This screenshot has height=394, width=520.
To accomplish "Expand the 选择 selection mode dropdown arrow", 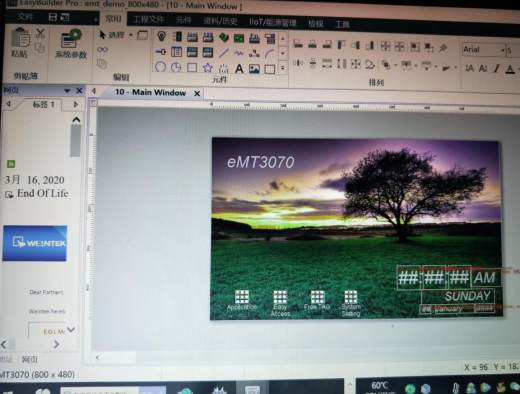I will coord(131,35).
